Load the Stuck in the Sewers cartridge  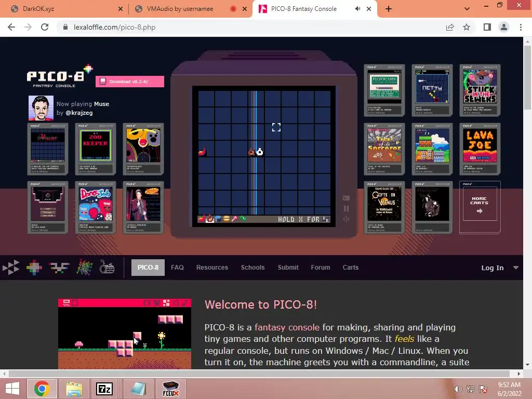tap(480, 90)
